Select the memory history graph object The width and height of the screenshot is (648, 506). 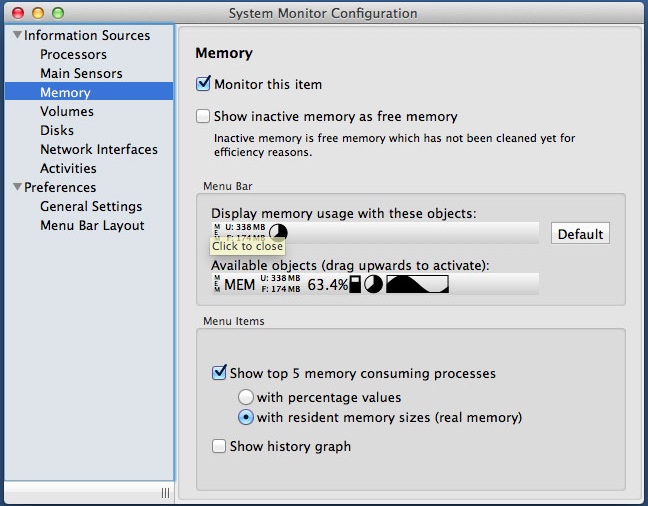pos(417,285)
